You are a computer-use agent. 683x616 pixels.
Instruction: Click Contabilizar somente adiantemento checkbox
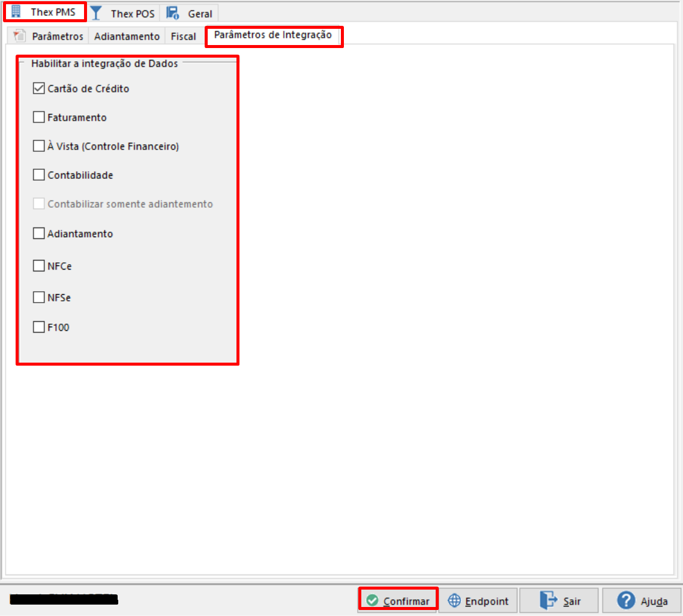coord(39,204)
